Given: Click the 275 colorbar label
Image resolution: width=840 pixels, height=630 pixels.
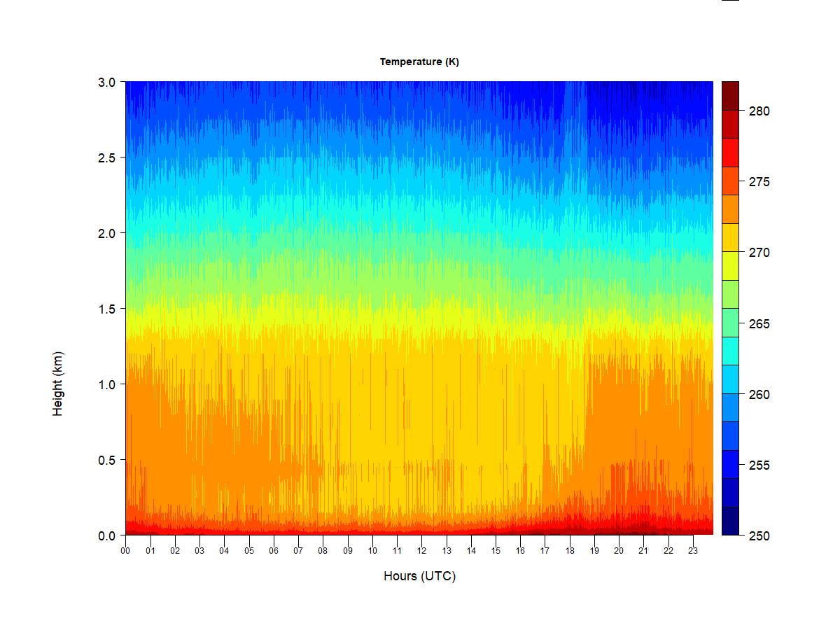Looking at the screenshot, I should [x=759, y=182].
